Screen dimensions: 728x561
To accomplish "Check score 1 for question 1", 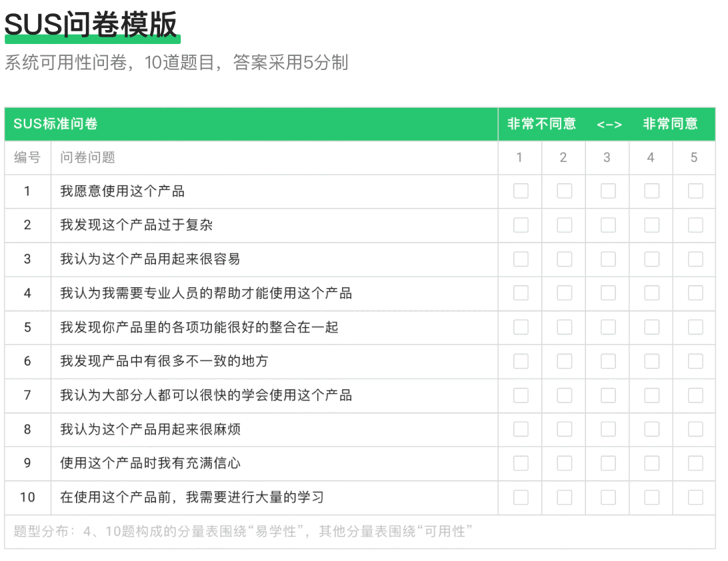I will (521, 191).
